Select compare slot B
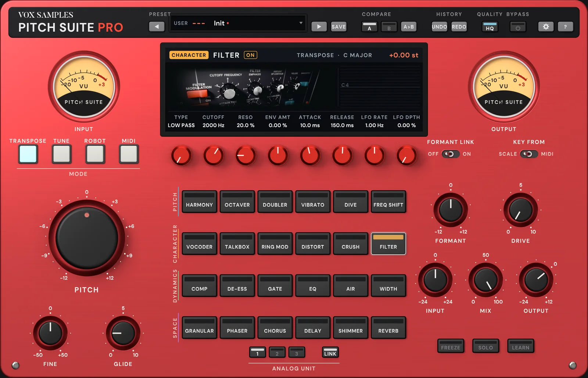This screenshot has width=588, height=378. (389, 27)
